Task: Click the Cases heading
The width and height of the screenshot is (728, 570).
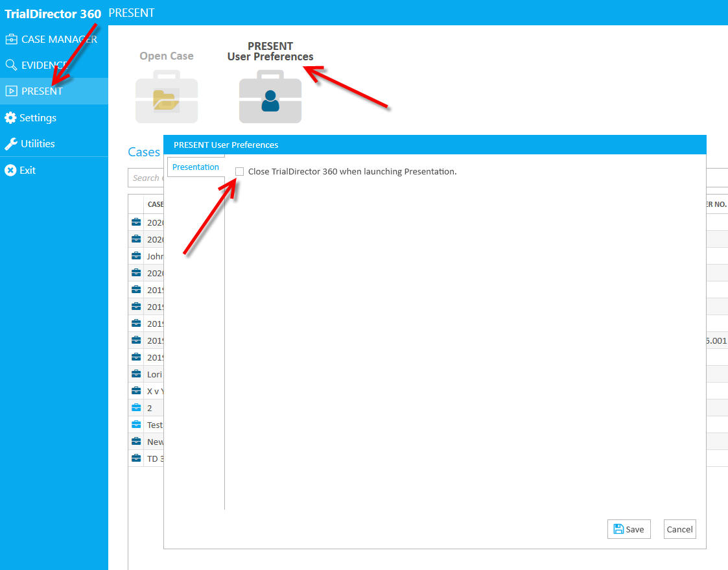Action: 144,152
